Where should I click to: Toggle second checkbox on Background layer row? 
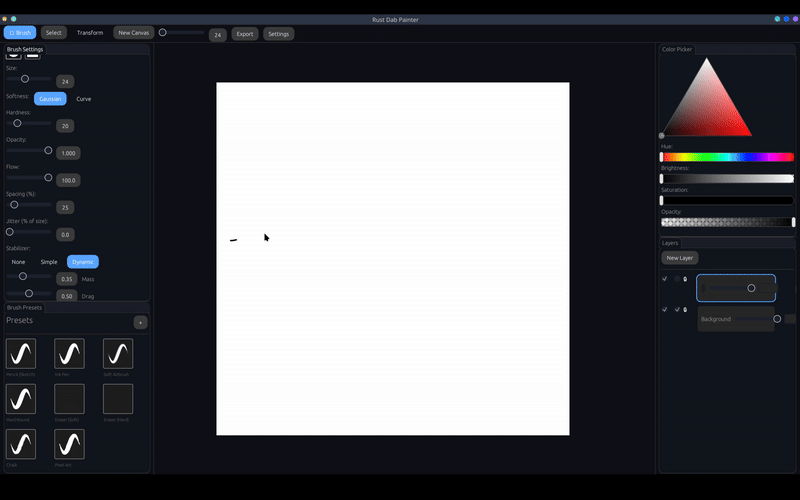click(x=677, y=310)
